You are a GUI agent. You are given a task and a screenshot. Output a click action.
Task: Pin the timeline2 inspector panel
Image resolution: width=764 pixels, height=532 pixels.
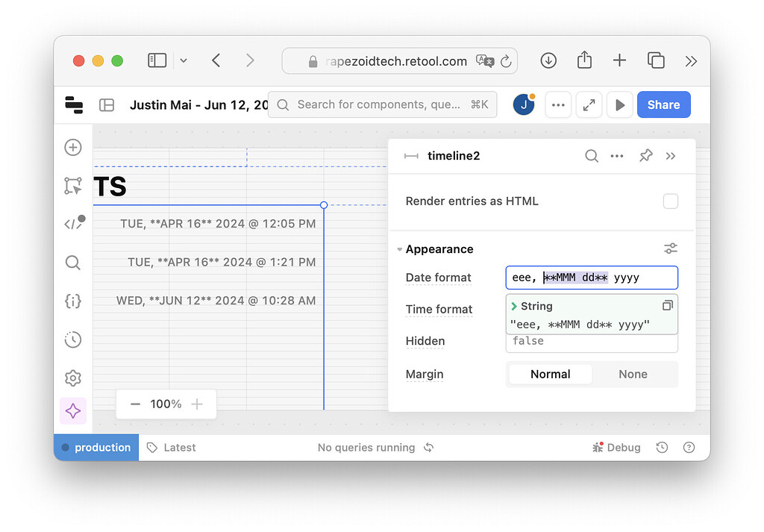(x=645, y=156)
